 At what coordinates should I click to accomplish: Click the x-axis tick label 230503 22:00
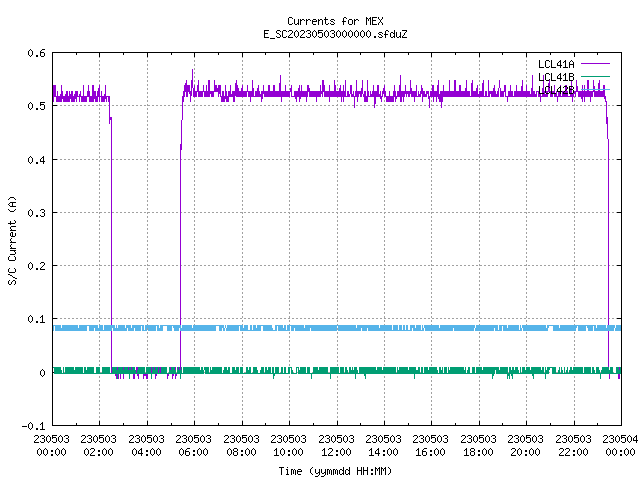pos(573,446)
